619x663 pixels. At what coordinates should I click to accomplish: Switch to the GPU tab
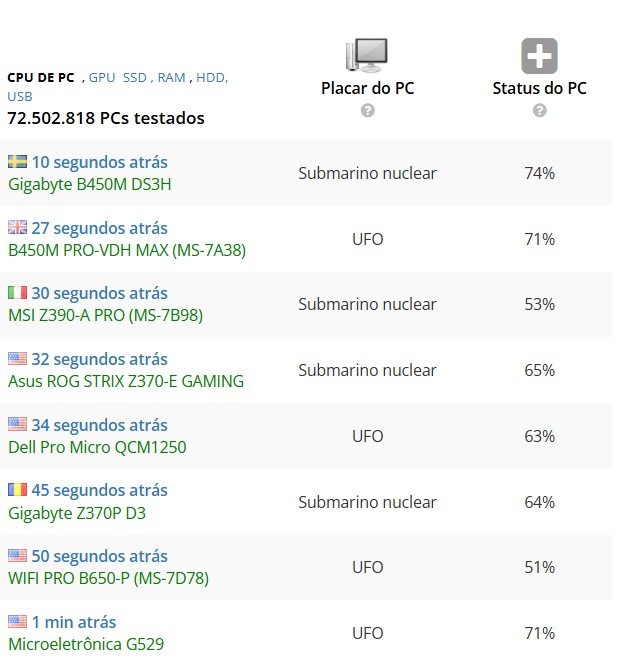click(x=102, y=77)
